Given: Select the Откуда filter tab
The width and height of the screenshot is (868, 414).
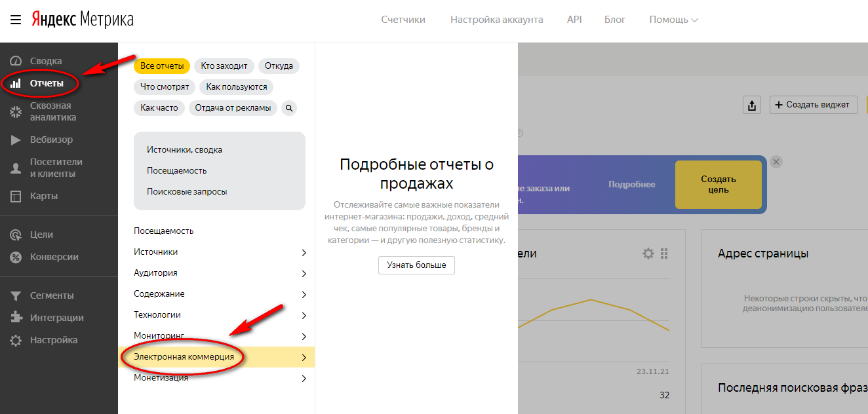Looking at the screenshot, I should click(279, 66).
